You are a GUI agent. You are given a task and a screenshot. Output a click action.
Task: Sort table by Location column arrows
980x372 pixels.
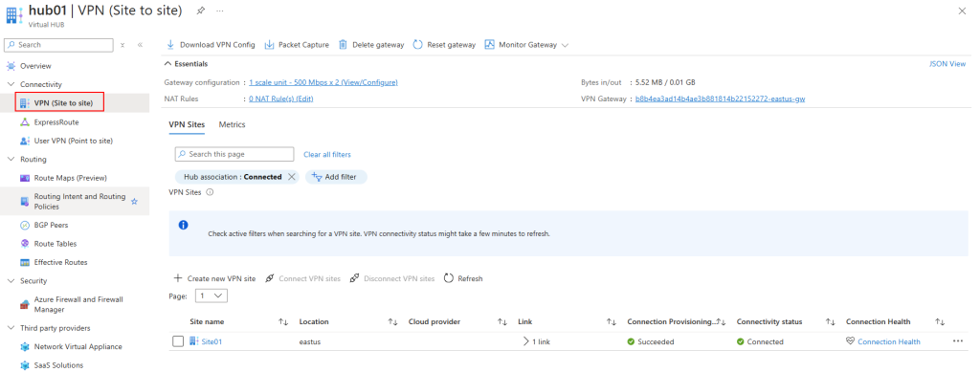(x=392, y=322)
